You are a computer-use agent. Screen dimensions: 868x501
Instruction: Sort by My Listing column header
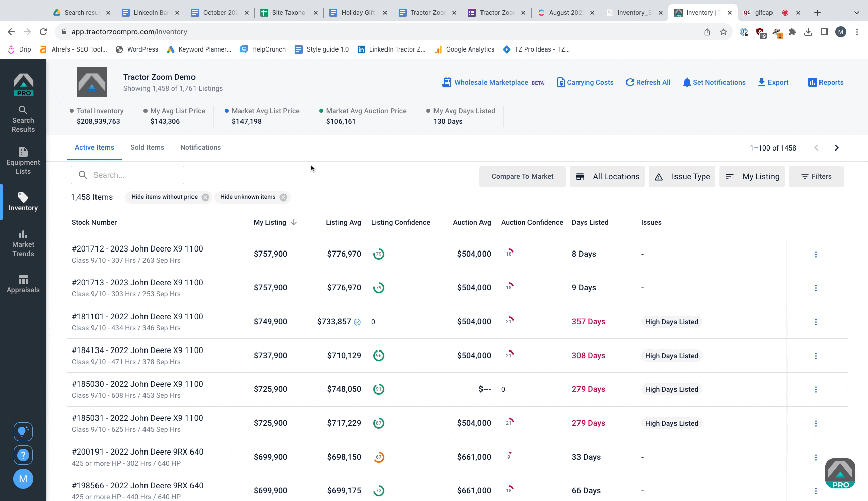(275, 222)
